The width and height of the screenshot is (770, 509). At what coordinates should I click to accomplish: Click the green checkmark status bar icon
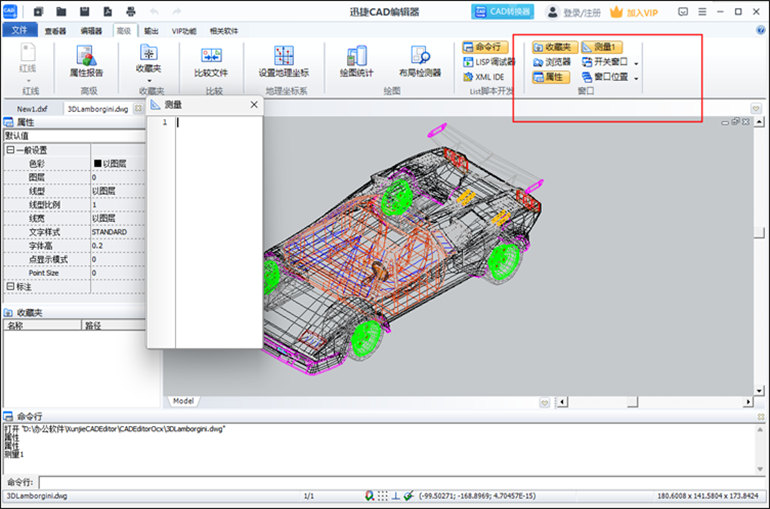tap(409, 496)
